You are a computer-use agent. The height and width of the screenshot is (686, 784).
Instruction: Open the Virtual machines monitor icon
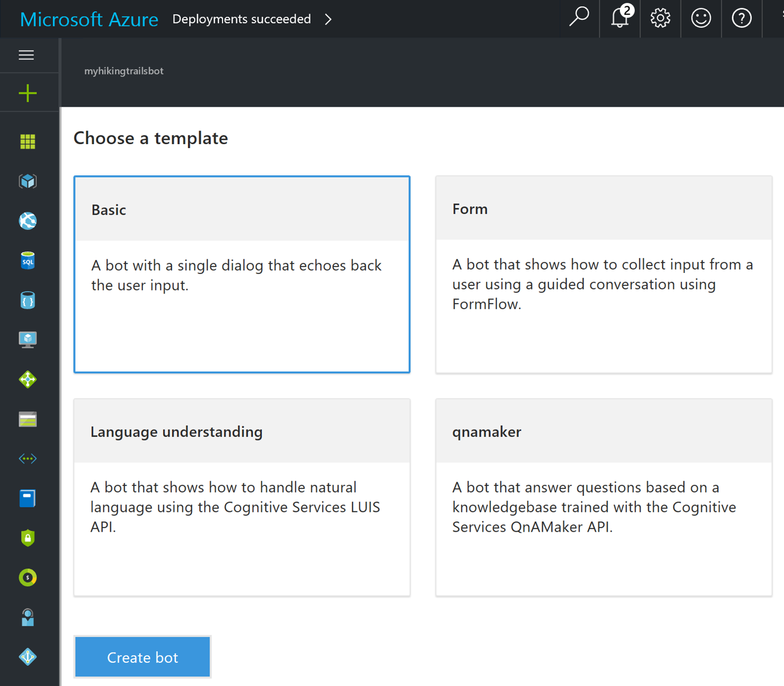tap(27, 339)
